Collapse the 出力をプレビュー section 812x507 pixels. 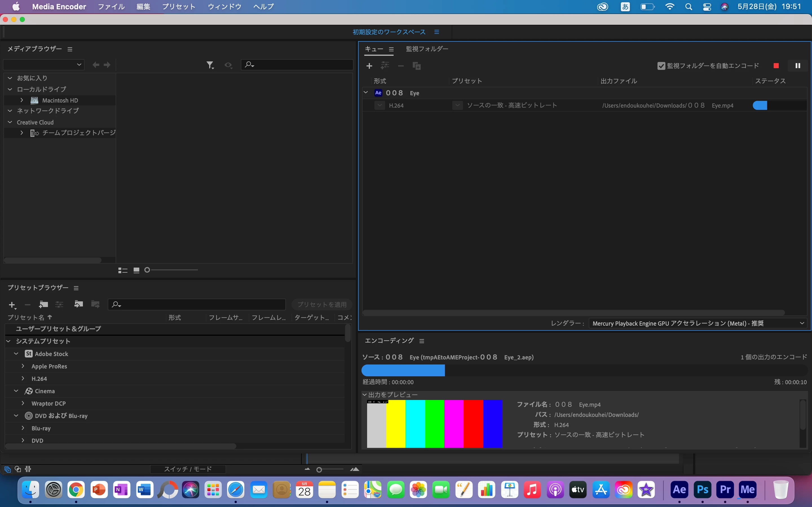point(364,395)
